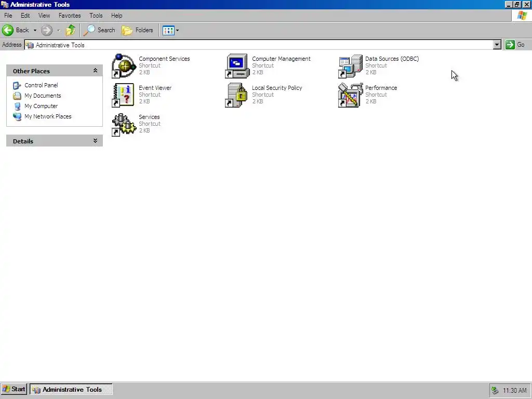Open the Edit menu

click(x=25, y=16)
